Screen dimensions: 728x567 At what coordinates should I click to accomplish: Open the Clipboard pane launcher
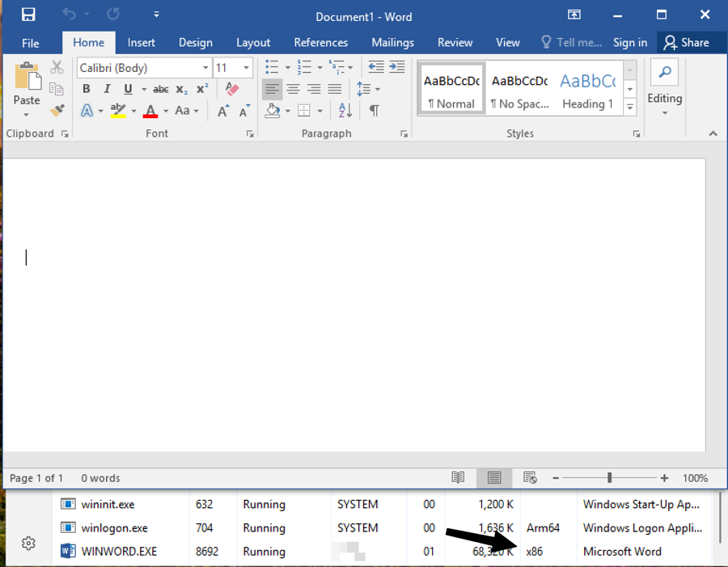point(65,133)
